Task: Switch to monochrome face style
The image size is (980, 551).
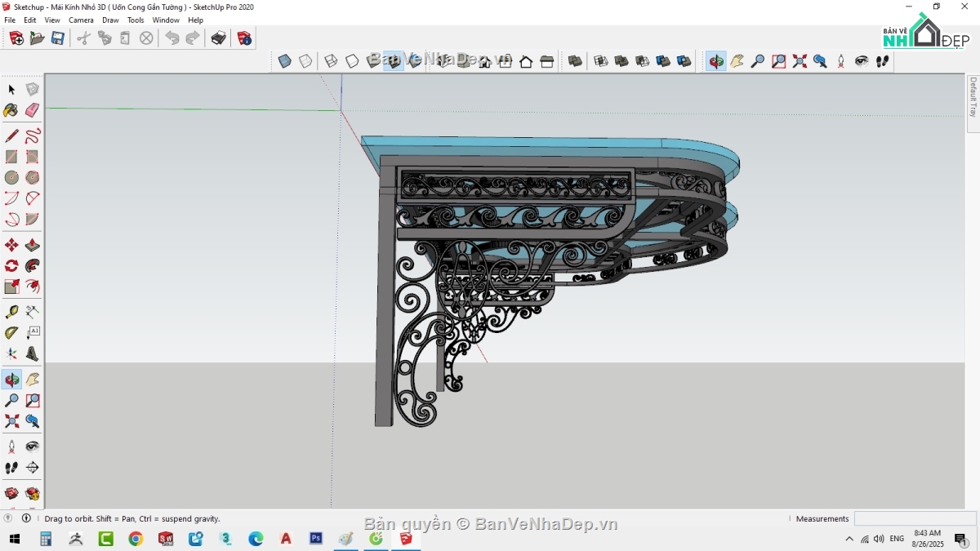Action: point(412,60)
